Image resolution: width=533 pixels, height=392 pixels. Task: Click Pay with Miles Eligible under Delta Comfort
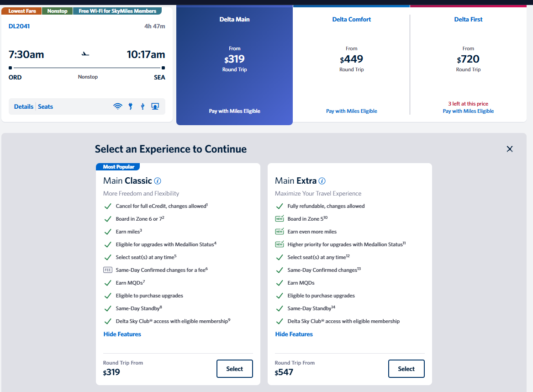pos(351,111)
